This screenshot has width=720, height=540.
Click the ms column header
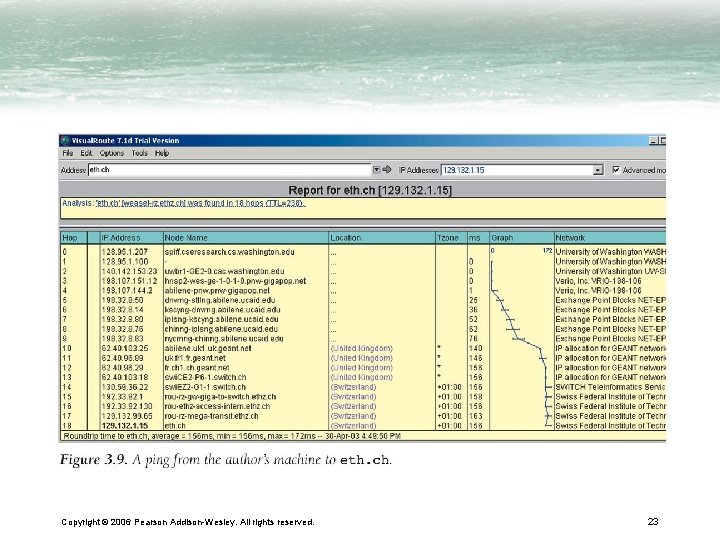pyautogui.click(x=478, y=238)
